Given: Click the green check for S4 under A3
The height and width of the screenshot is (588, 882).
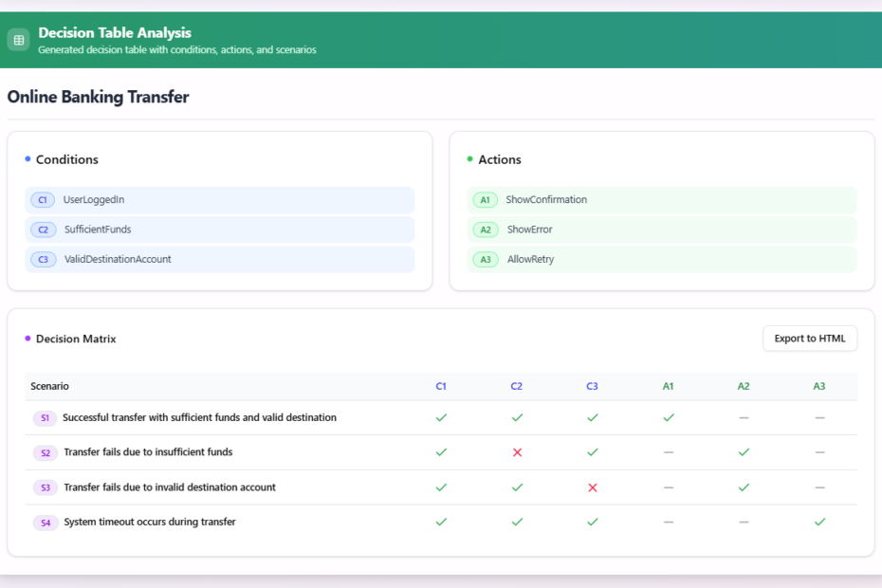Looking at the screenshot, I should coord(819,522).
